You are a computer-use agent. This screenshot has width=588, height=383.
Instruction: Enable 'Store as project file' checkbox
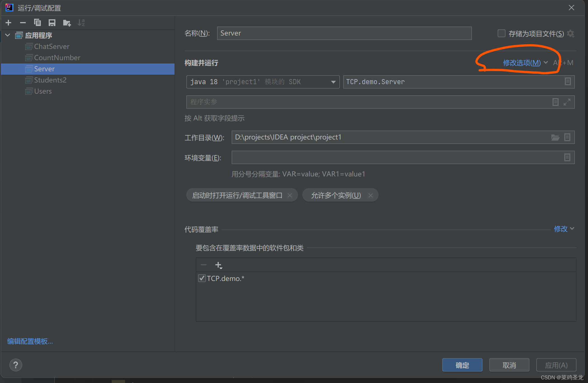coord(502,34)
